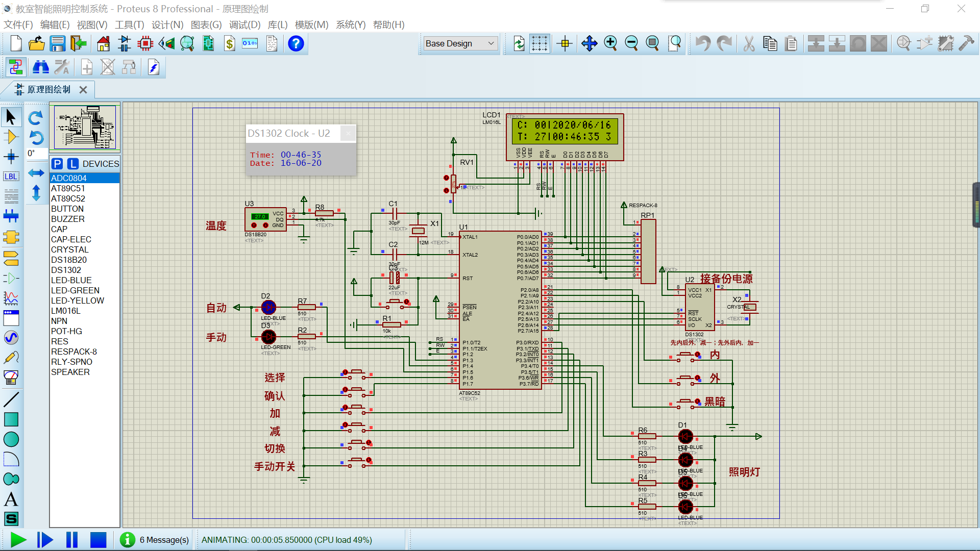Select AT89C52 in the devices list

click(x=85, y=198)
